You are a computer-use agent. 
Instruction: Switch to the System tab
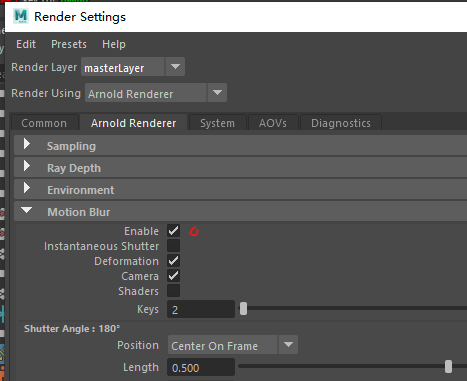point(217,123)
